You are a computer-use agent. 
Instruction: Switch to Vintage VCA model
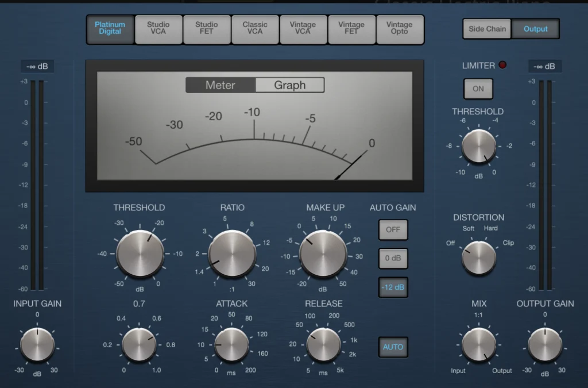point(303,30)
